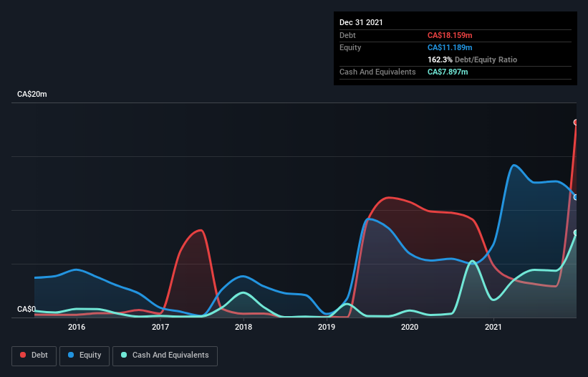Click the blue Equity data point marker

coord(576,197)
